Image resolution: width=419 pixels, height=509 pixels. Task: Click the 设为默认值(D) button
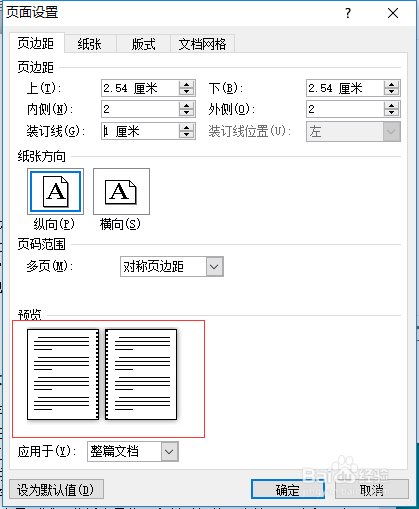(56, 490)
